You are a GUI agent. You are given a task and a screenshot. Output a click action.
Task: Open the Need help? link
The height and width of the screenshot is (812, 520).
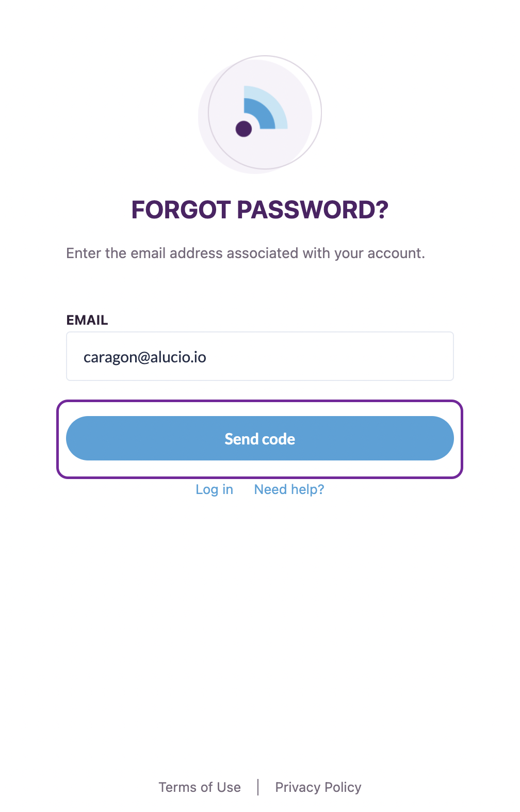(x=289, y=489)
